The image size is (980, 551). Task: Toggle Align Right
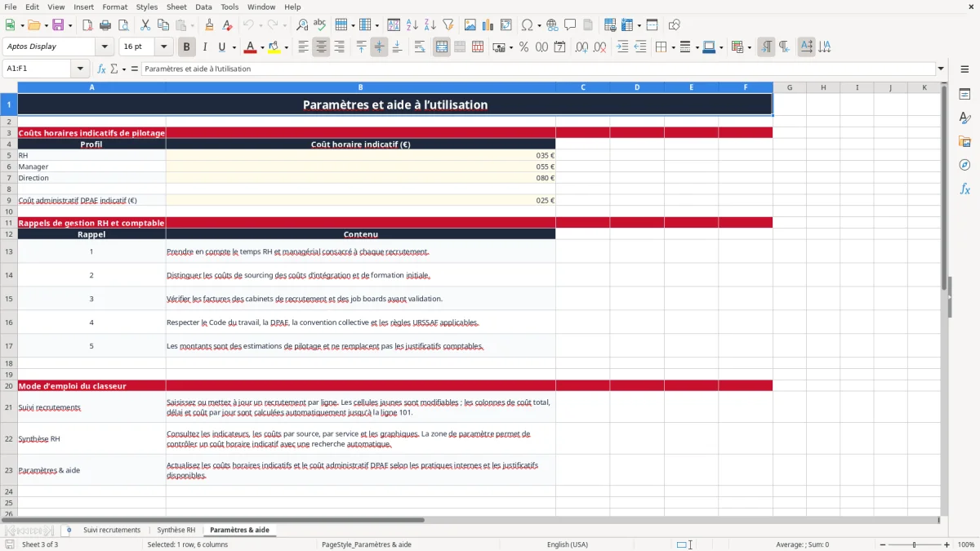coord(339,47)
